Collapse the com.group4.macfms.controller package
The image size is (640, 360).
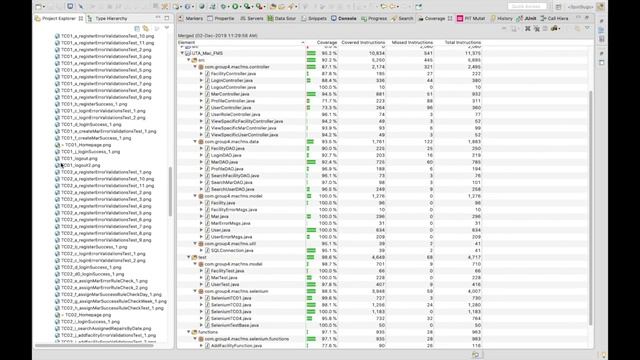[195, 67]
